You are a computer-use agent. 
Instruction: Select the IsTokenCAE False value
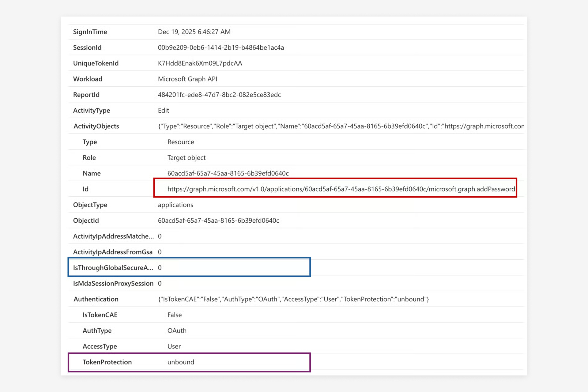point(174,315)
